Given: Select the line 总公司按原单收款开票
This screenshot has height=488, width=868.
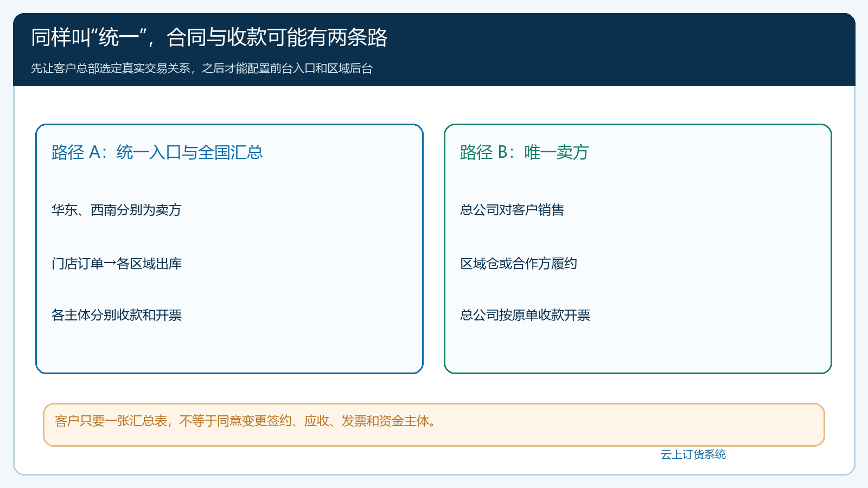Looking at the screenshot, I should 525,315.
